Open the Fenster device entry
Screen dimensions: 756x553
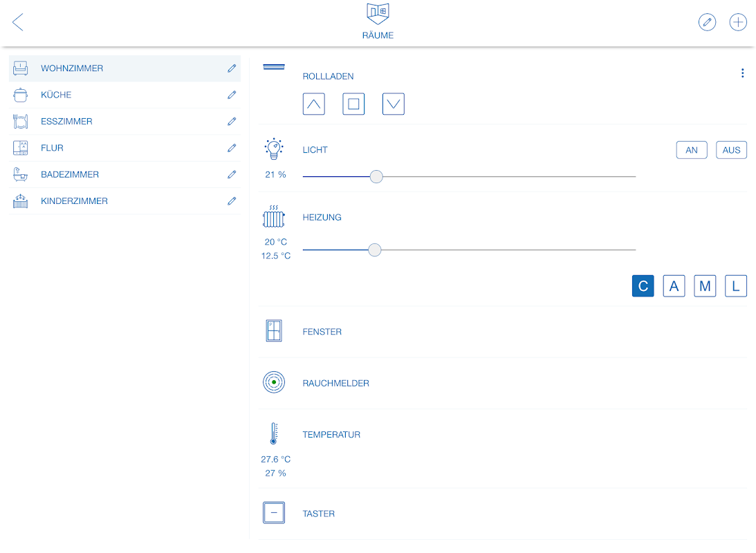[502, 332]
